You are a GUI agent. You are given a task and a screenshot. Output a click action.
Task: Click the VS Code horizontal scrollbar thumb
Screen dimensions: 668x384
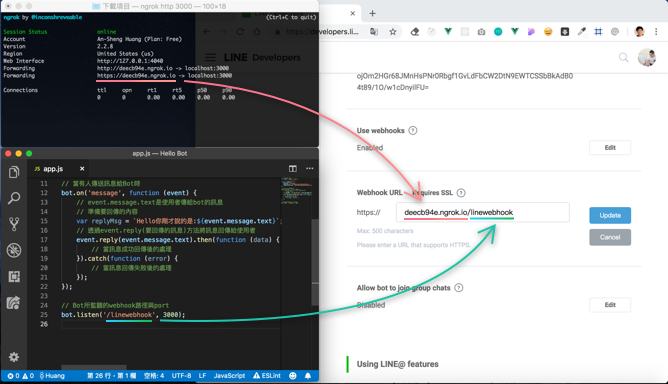tap(94, 367)
